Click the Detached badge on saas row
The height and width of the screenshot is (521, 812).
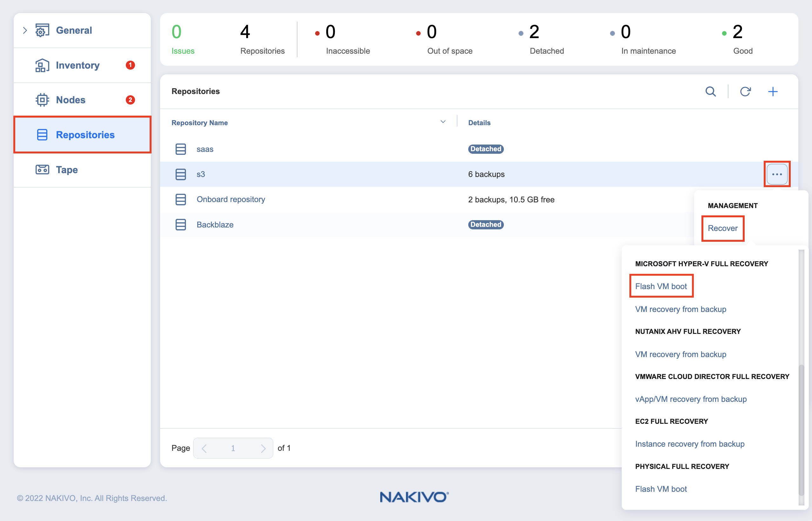tap(486, 149)
